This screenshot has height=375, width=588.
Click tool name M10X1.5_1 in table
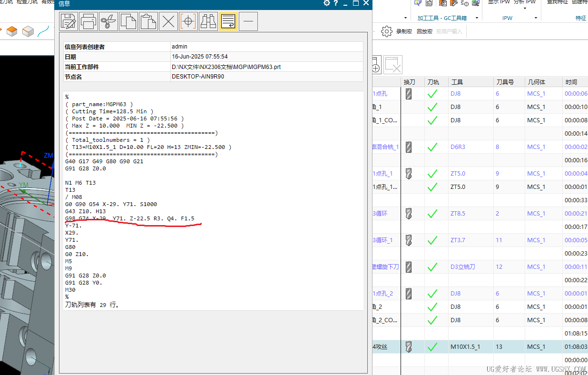pos(465,347)
